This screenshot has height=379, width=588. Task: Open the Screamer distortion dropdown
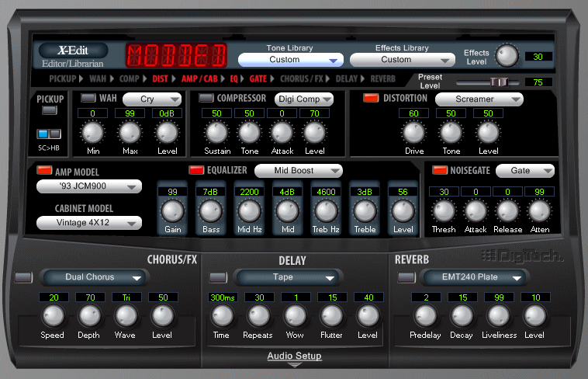[479, 99]
